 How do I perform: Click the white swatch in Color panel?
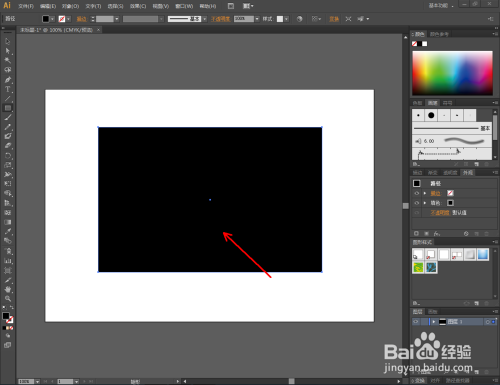pos(425,44)
